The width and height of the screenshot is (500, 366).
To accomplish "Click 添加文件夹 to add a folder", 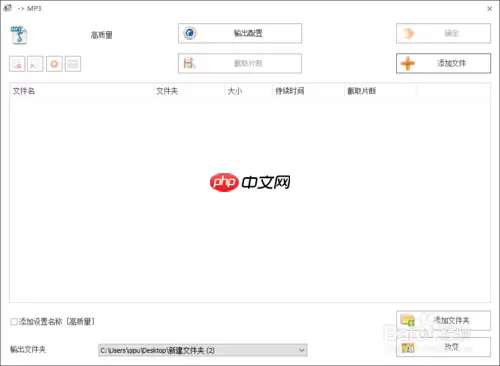I will 443,321.
